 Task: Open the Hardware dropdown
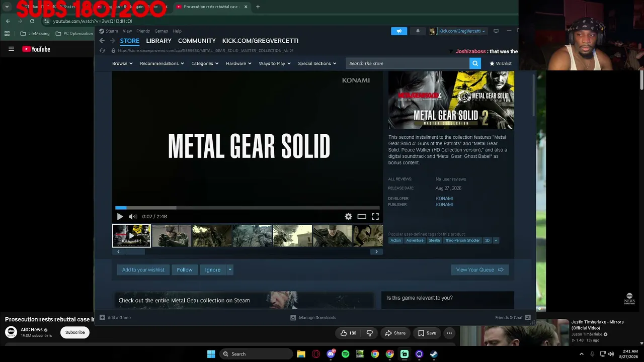click(238, 63)
